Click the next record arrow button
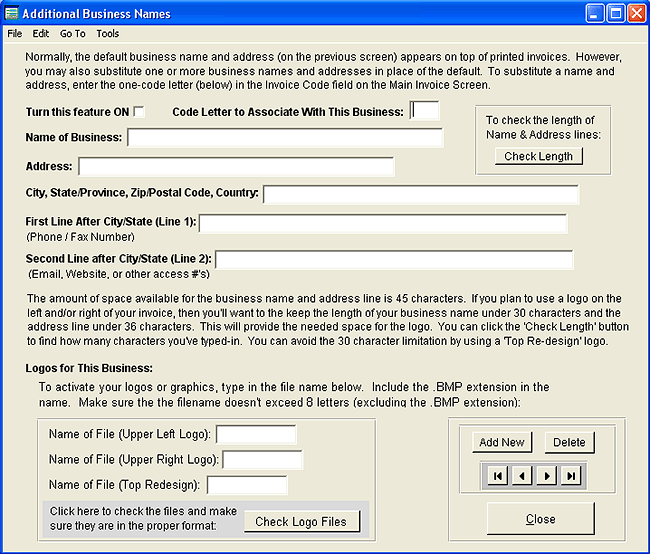 coord(546,476)
